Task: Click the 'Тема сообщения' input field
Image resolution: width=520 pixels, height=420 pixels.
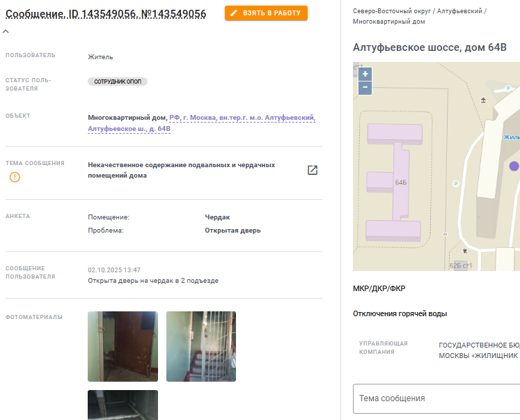Action: coord(436,398)
